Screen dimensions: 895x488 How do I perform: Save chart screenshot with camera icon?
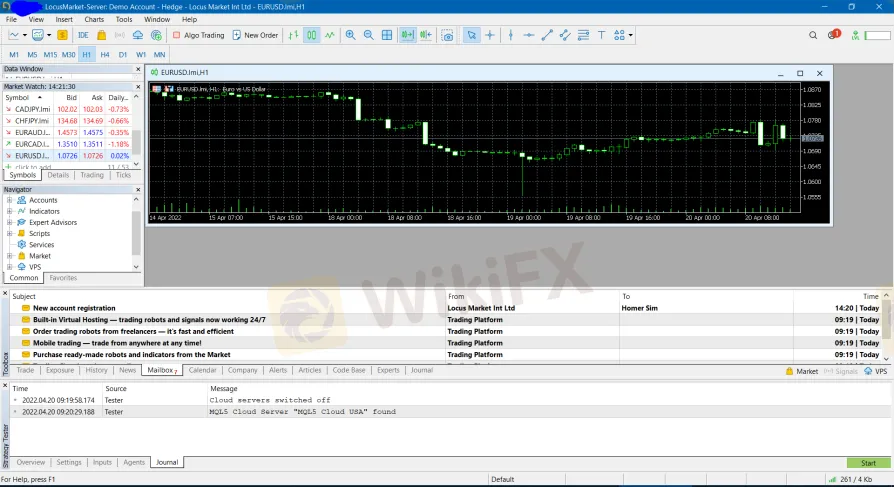[x=448, y=35]
